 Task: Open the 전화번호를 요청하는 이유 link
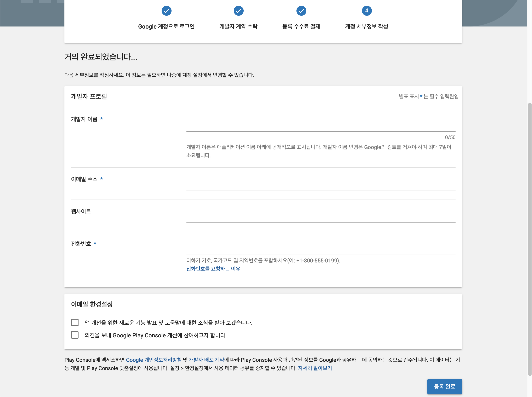(x=213, y=269)
